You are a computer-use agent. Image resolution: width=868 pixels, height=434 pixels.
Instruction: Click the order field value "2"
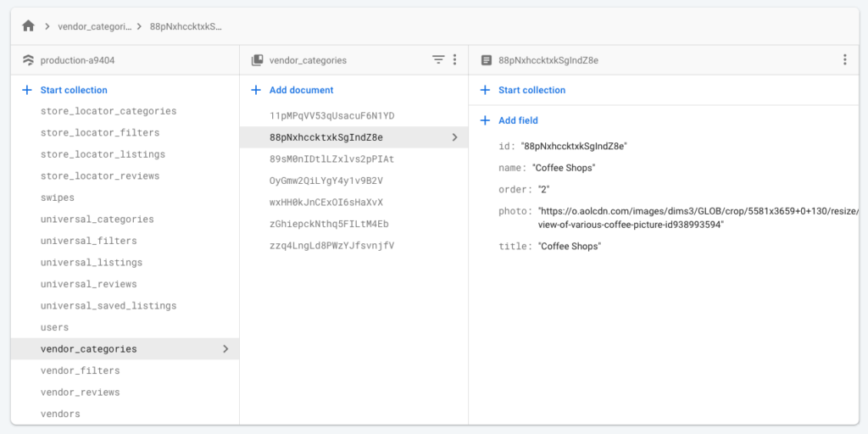[543, 189]
